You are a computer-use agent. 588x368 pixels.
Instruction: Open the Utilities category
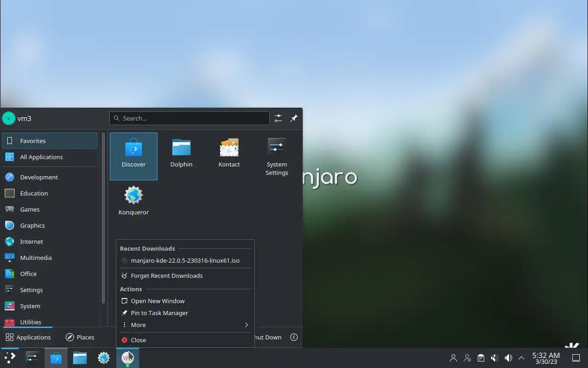point(50,322)
